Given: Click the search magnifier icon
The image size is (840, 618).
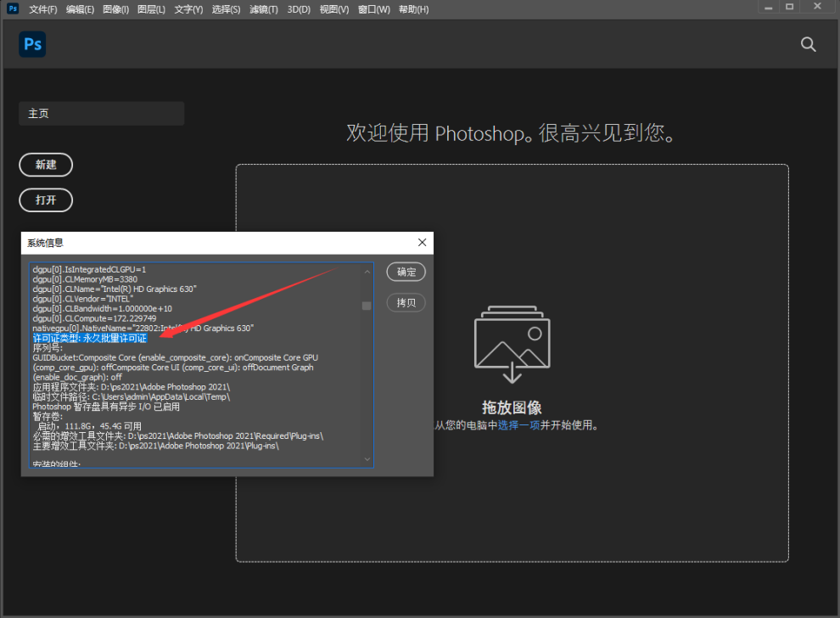Looking at the screenshot, I should point(807,43).
